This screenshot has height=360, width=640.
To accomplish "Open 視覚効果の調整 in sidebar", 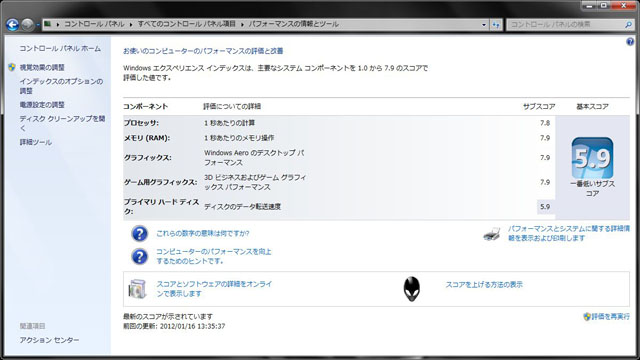I will pos(42,67).
